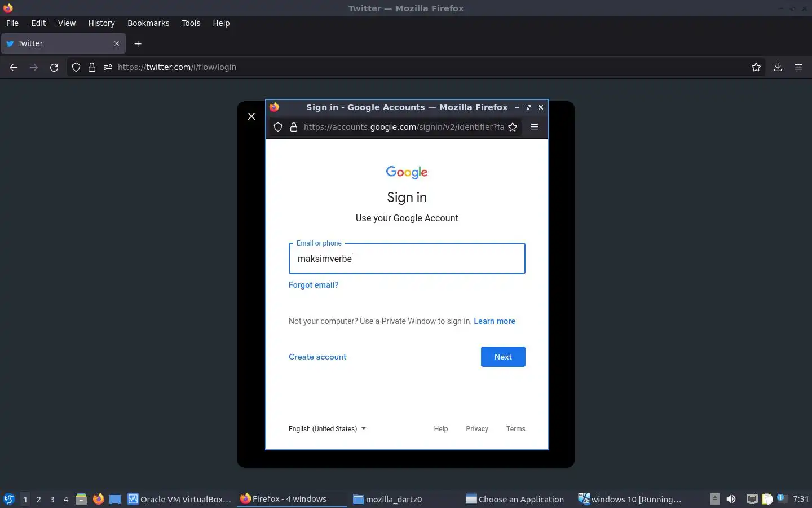Switch to workspace 4 in taskbar
812x508 pixels.
pyautogui.click(x=66, y=499)
